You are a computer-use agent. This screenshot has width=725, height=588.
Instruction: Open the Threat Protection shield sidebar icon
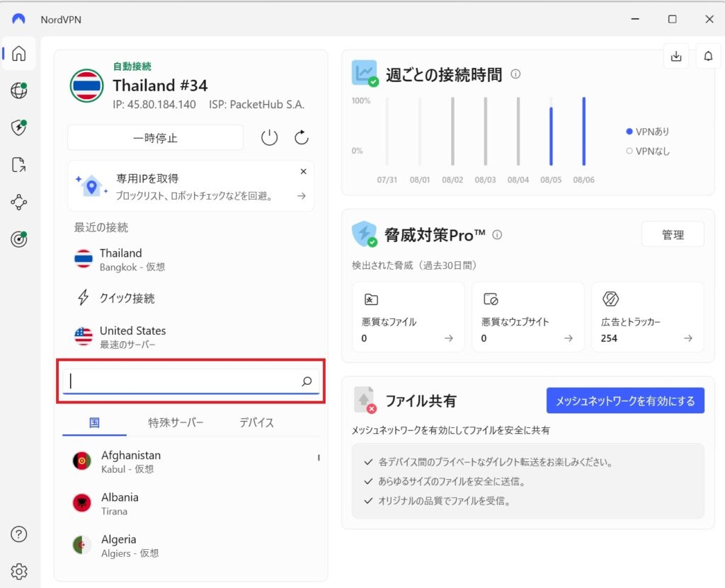[x=18, y=127]
